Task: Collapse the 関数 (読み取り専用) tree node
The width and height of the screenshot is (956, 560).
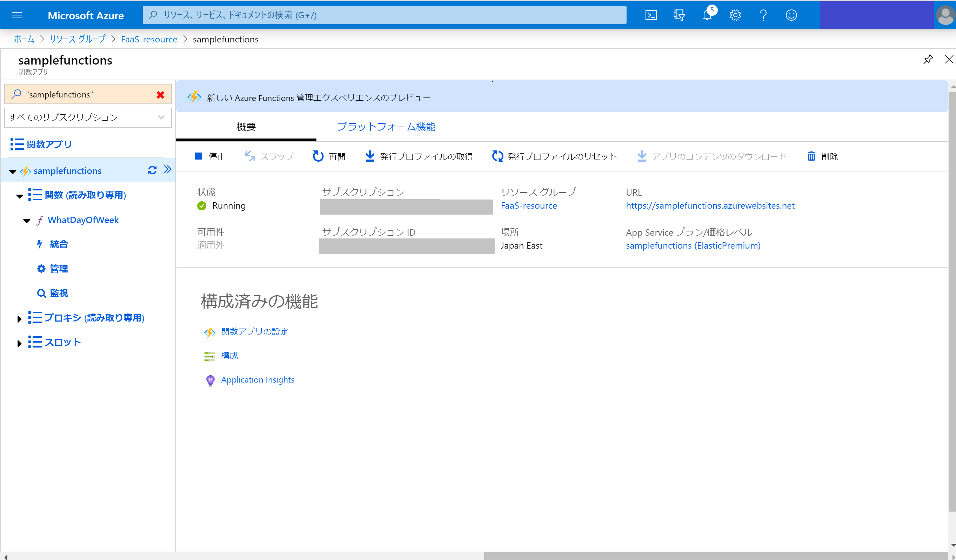Action: coord(20,196)
